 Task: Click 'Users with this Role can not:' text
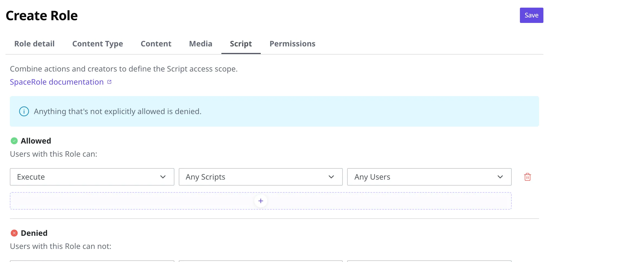click(x=61, y=246)
